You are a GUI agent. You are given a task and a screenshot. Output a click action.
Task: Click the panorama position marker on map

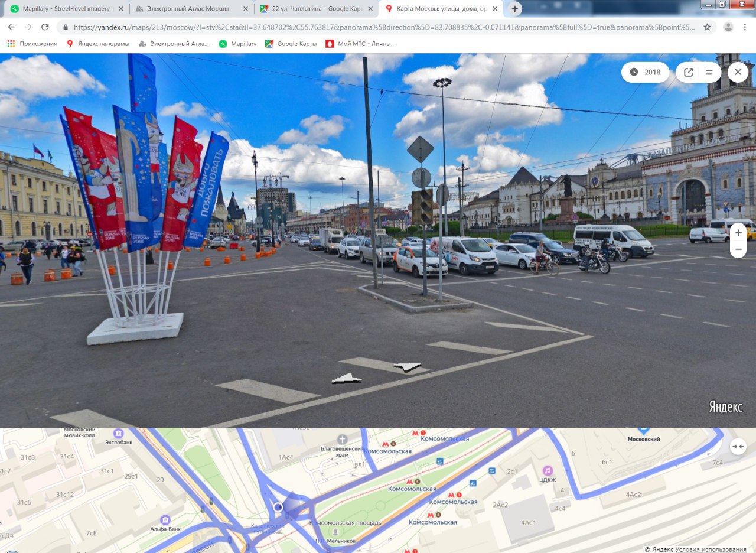click(x=278, y=507)
